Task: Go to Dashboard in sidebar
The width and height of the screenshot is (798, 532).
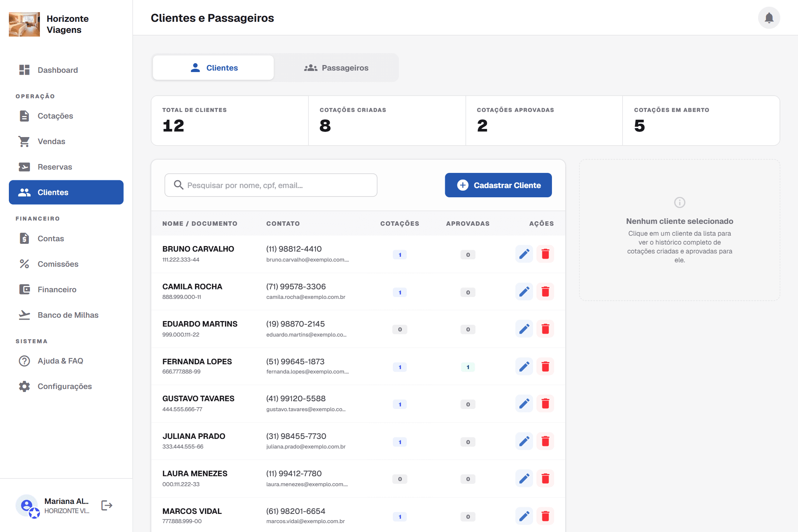Action: tap(66, 70)
